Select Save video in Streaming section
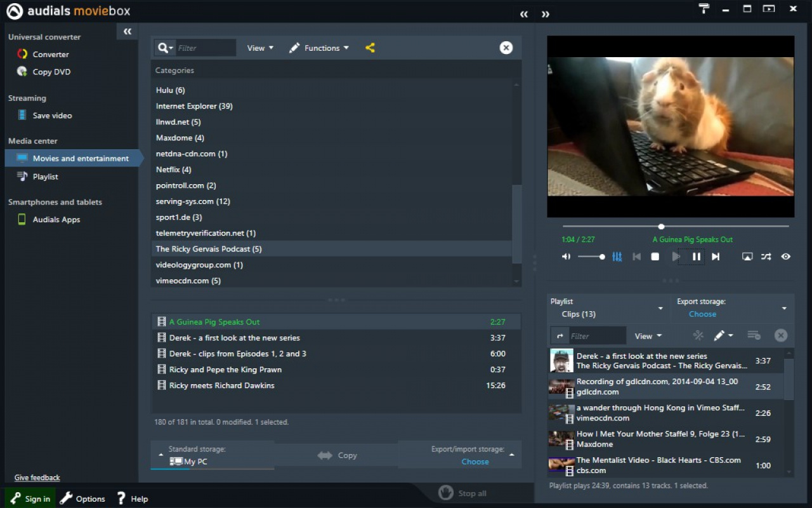The image size is (812, 508). click(52, 116)
